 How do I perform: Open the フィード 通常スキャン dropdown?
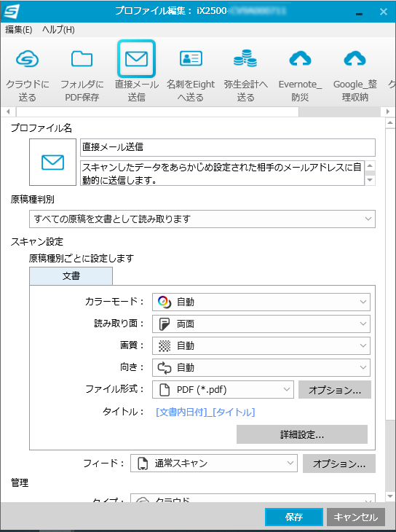[x=214, y=463]
